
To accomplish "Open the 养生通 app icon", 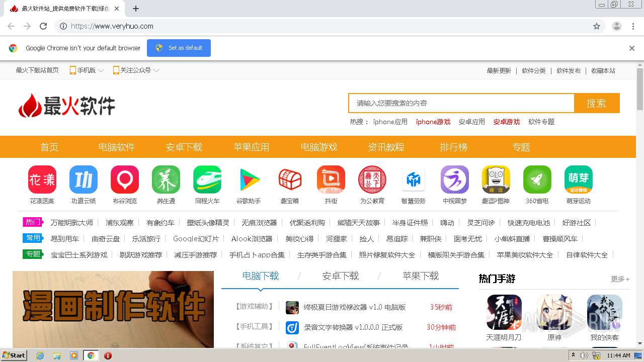I will (x=166, y=179).
